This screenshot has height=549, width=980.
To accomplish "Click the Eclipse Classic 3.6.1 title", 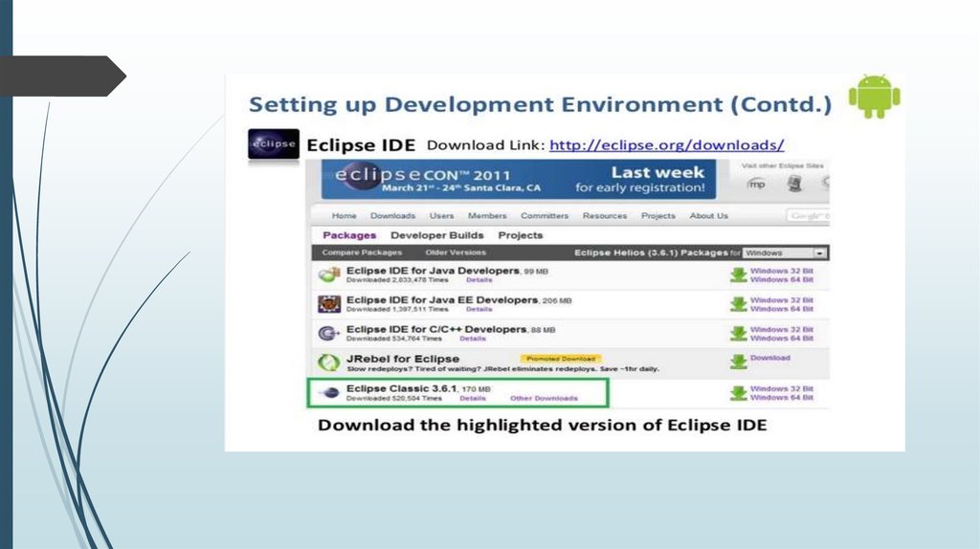I will pos(401,388).
